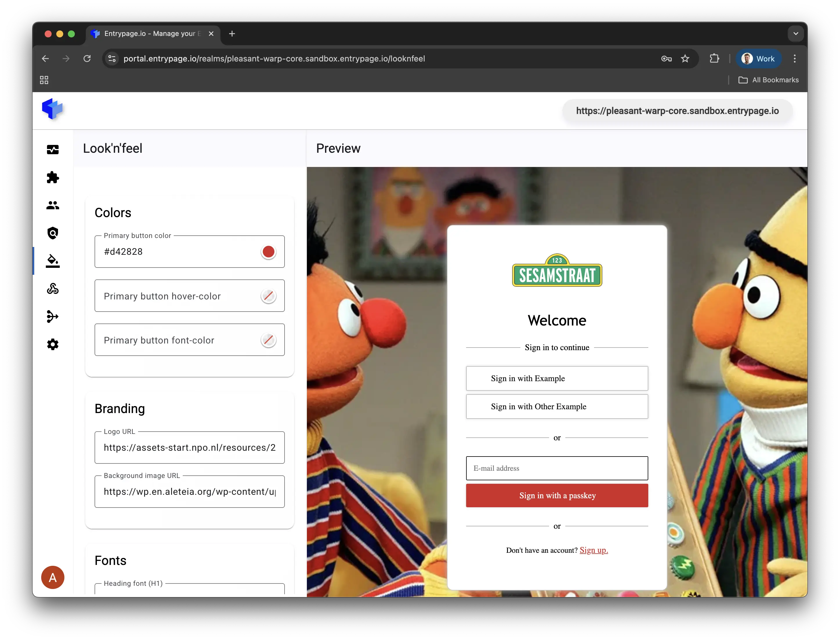Open the Chrome three-dot menu
Viewport: 840px width, 640px height.
[795, 59]
